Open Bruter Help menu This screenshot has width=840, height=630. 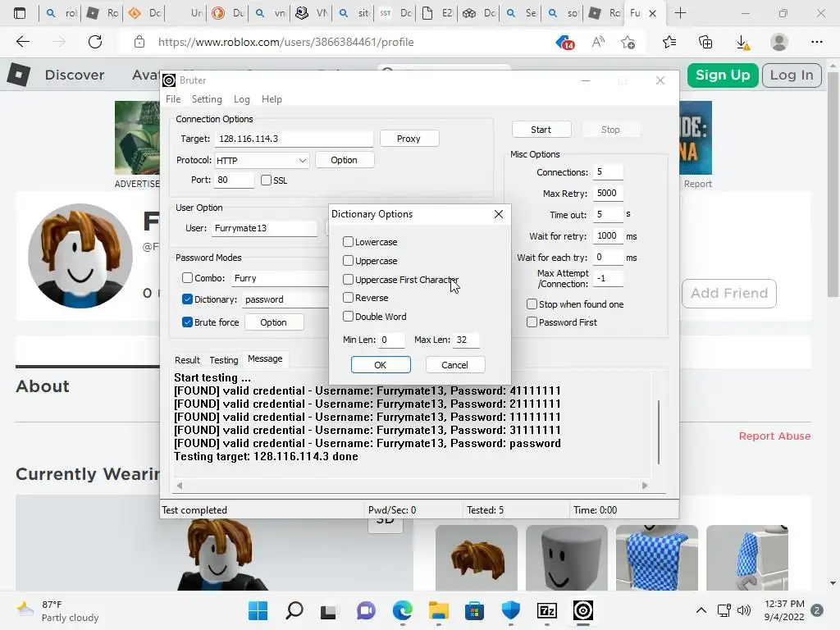272,99
